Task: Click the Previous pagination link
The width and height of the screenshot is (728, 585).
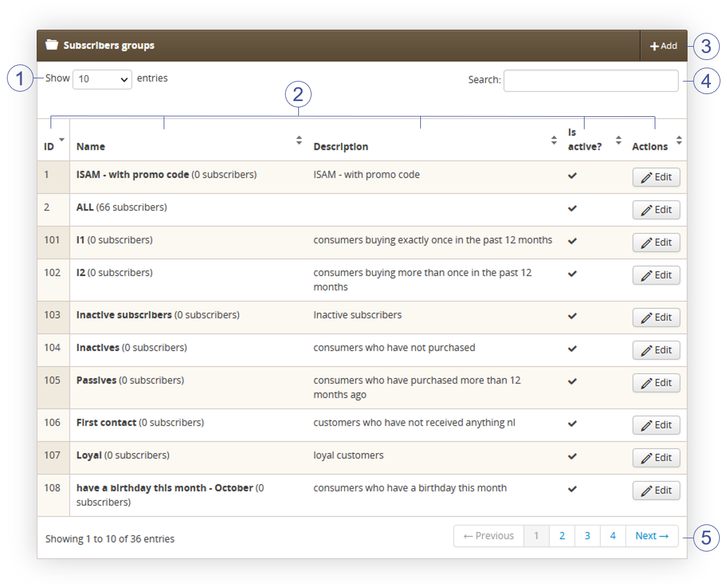Action: 488,536
